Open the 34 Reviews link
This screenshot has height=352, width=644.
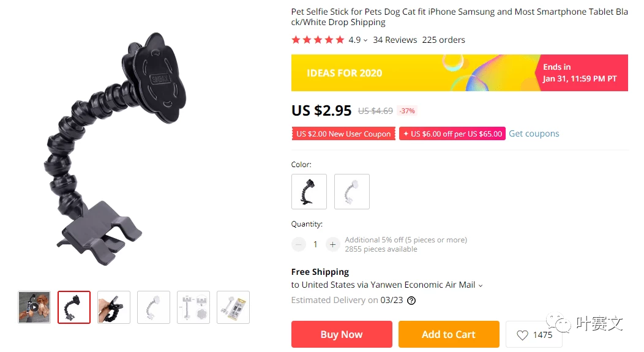[x=395, y=40]
